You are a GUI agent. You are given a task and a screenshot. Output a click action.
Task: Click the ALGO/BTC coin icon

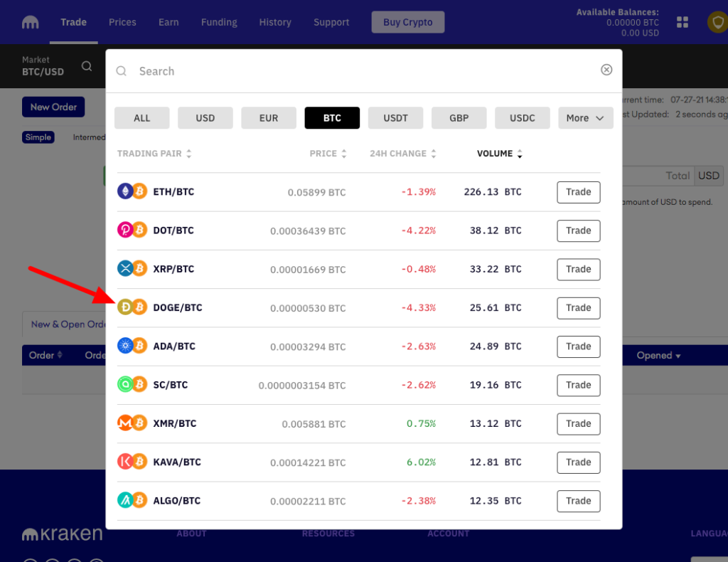coord(132,500)
